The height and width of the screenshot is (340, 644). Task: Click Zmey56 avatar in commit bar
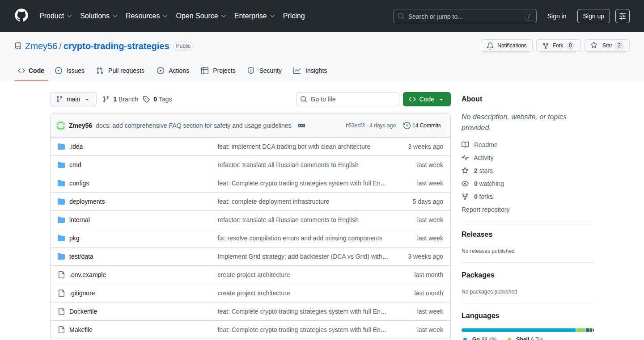(x=61, y=126)
